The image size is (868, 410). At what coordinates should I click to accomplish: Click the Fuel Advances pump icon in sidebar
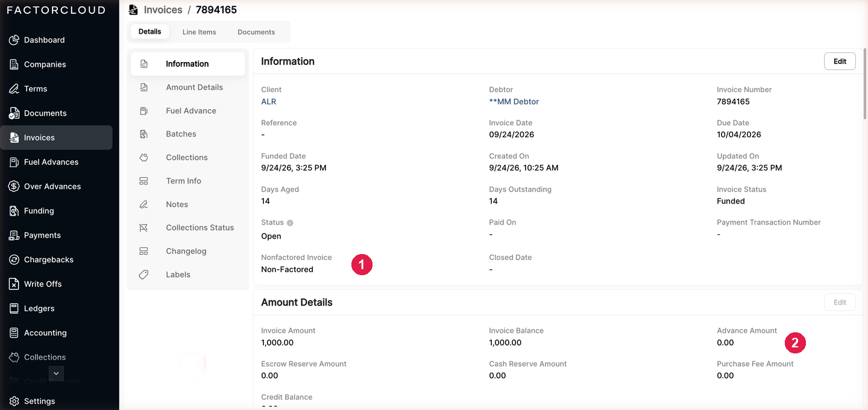(14, 162)
